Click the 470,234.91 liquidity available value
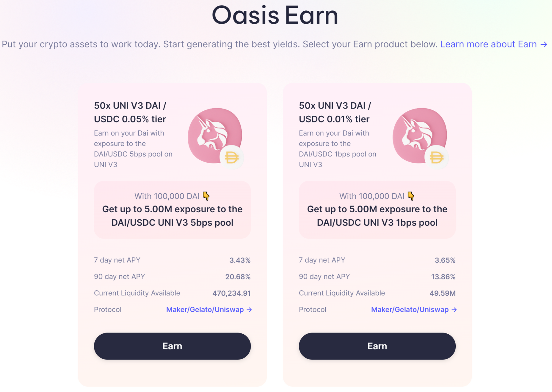This screenshot has width=552, height=392. 231,293
